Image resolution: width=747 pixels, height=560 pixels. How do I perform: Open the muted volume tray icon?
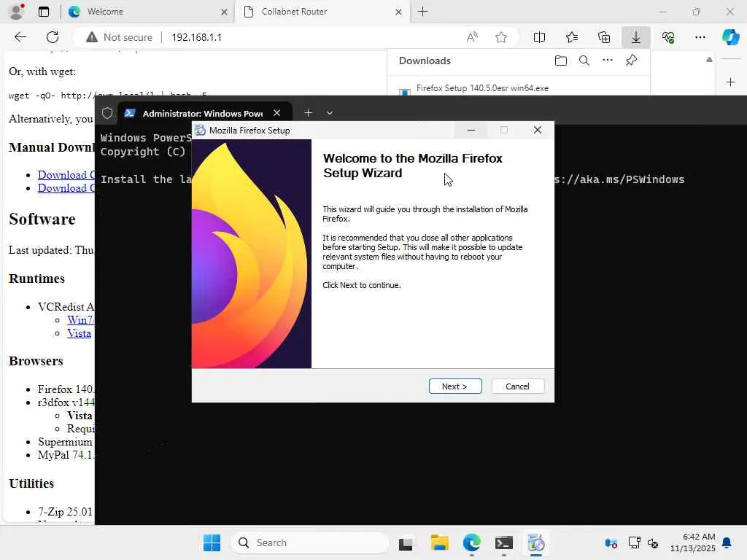[x=653, y=542]
